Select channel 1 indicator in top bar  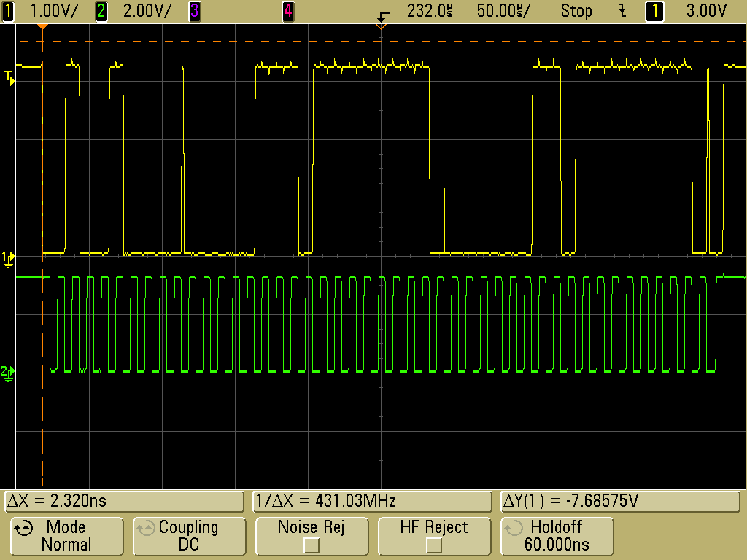(x=8, y=10)
